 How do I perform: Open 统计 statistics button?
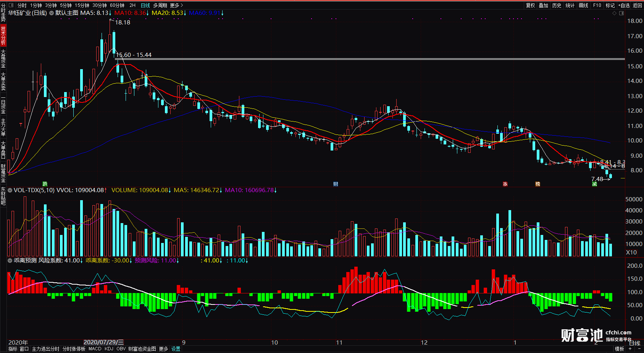(x=570, y=5)
